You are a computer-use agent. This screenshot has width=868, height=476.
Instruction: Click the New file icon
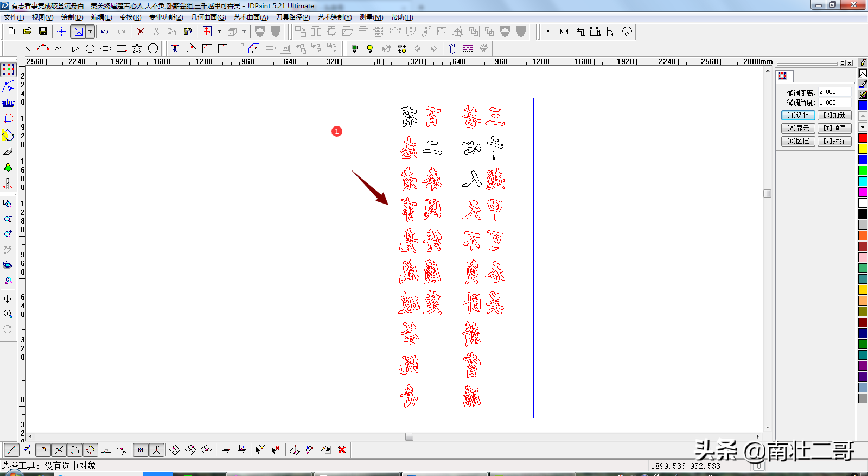(11, 31)
